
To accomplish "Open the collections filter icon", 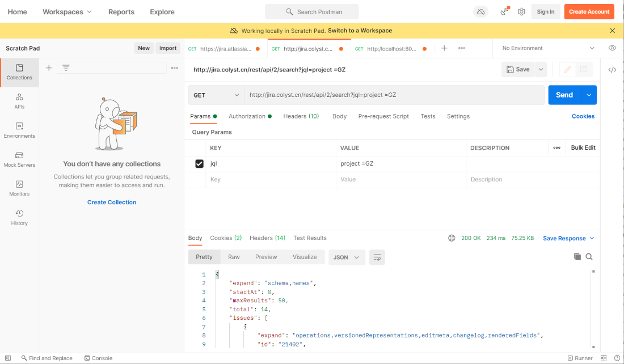I will pyautogui.click(x=66, y=68).
